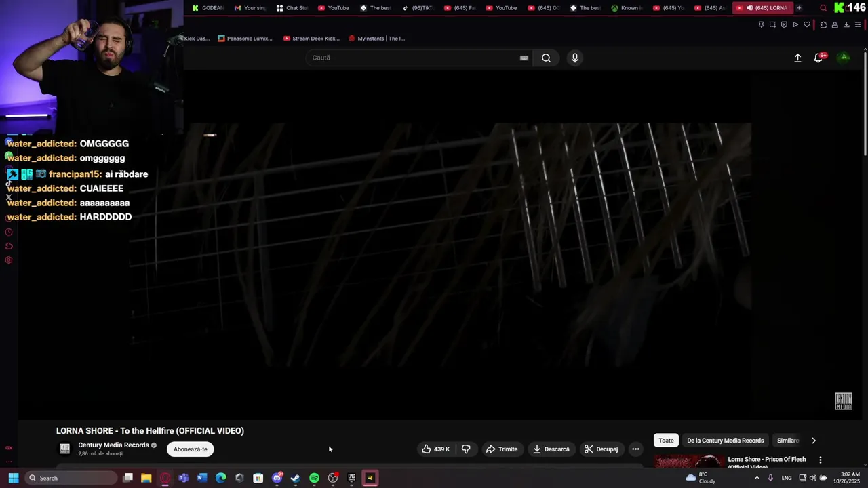Open a new browser tab with plus button
868x488 pixels.
(x=799, y=8)
